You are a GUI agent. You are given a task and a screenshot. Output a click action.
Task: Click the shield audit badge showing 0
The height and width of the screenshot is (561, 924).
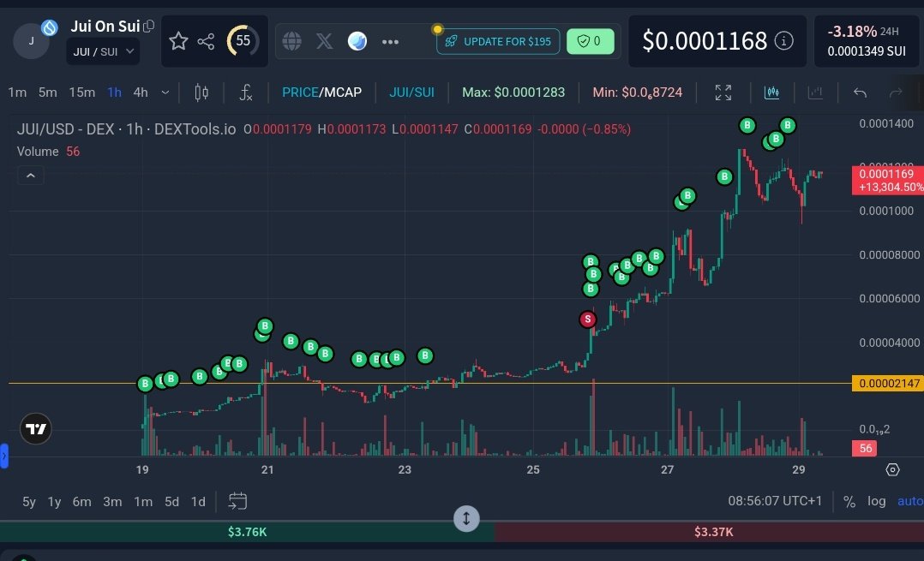point(590,41)
